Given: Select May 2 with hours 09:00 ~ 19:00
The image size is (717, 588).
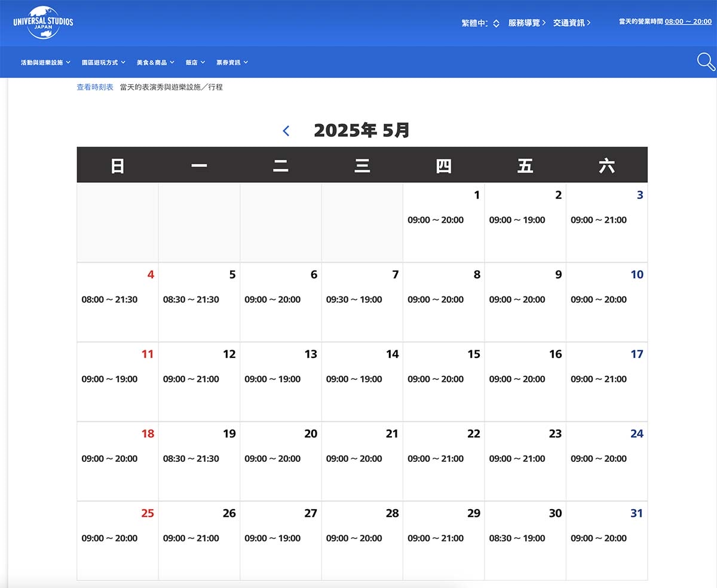Looking at the screenshot, I should [525, 222].
